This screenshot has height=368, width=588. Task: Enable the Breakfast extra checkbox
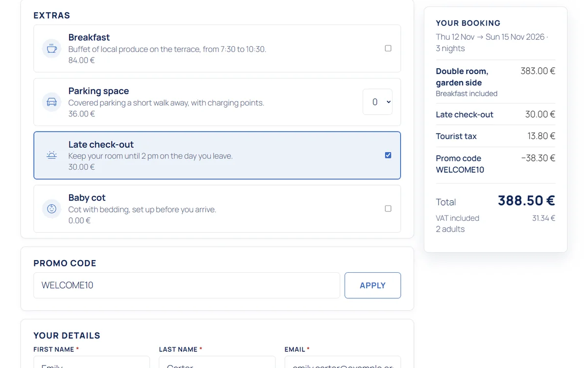tap(388, 48)
